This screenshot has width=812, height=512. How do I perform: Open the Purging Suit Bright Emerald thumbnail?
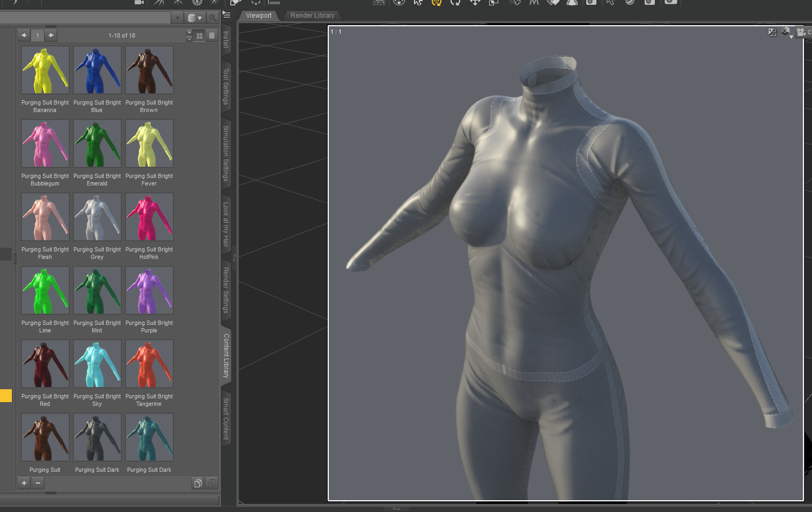pos(97,143)
